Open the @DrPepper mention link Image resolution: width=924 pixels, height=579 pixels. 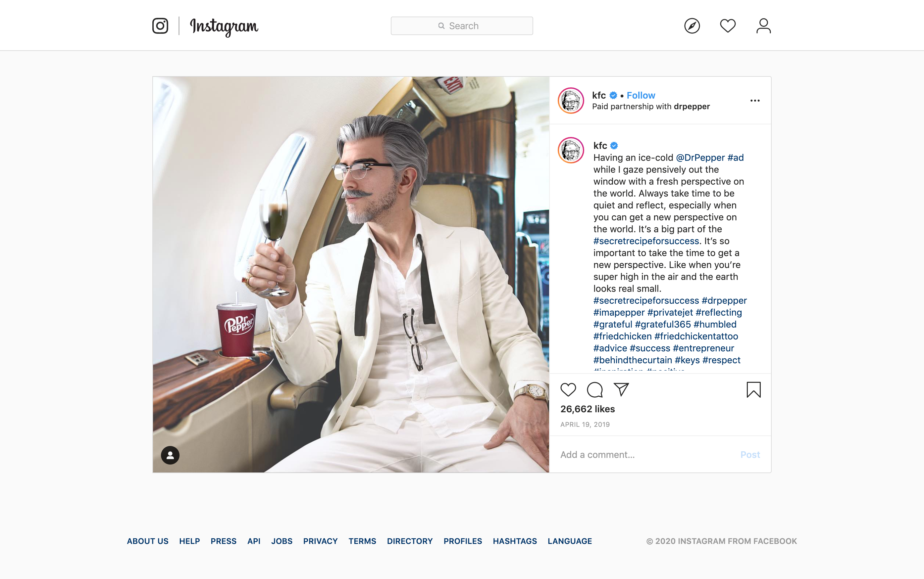[700, 157]
